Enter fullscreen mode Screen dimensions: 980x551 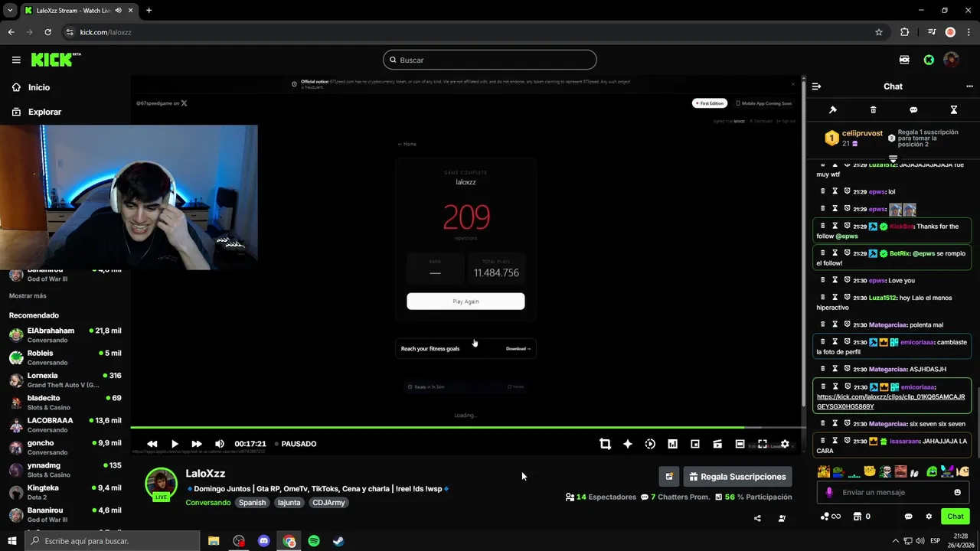pyautogui.click(x=763, y=444)
